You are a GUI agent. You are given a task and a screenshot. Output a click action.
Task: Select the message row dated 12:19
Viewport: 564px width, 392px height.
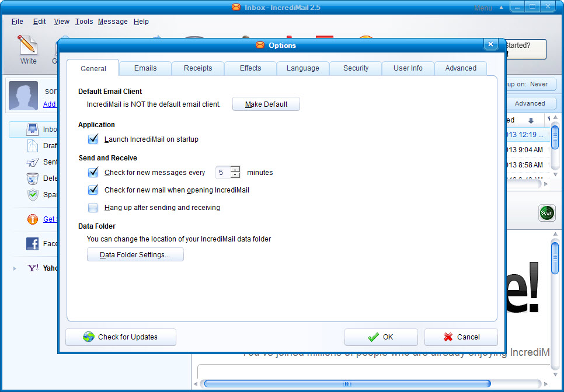tap(528, 135)
